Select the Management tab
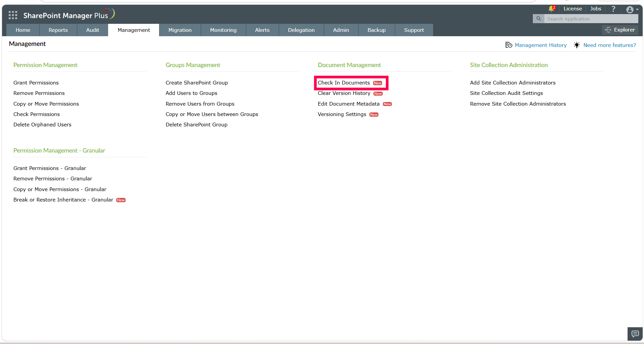The image size is (644, 344). tap(134, 30)
